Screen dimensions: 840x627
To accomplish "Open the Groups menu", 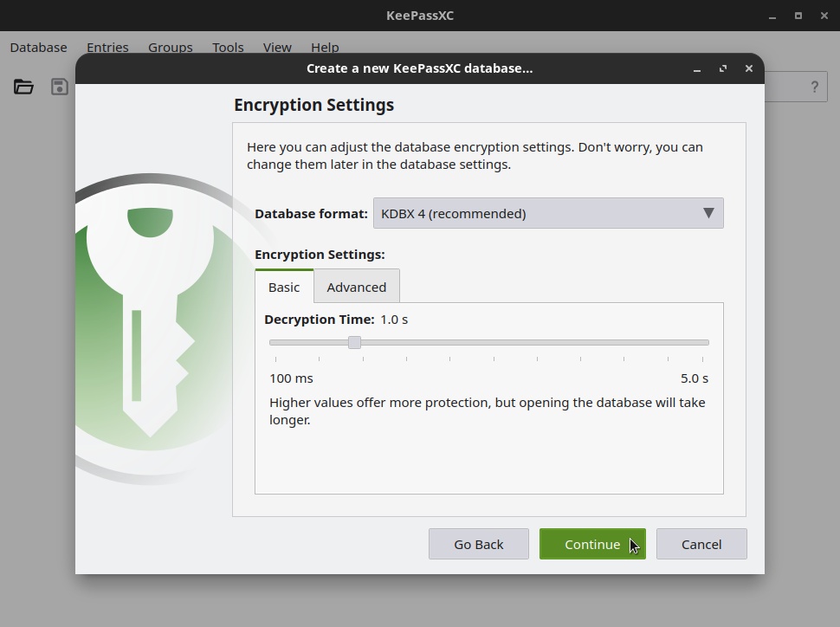I will click(x=171, y=47).
